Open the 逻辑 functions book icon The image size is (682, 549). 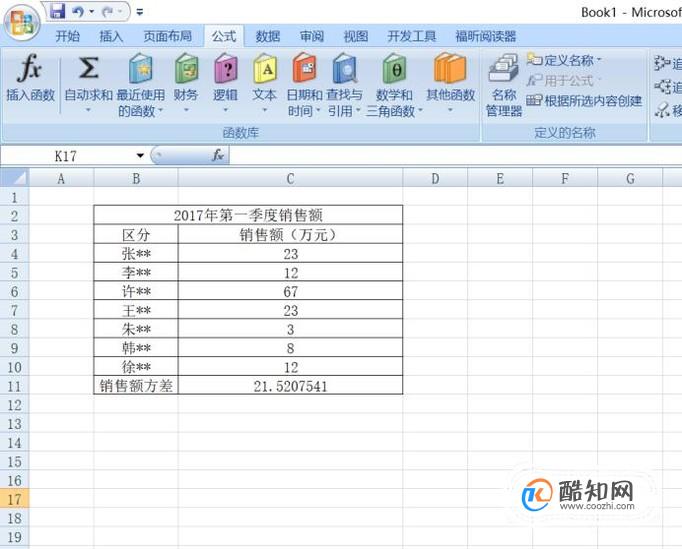pyautogui.click(x=225, y=68)
